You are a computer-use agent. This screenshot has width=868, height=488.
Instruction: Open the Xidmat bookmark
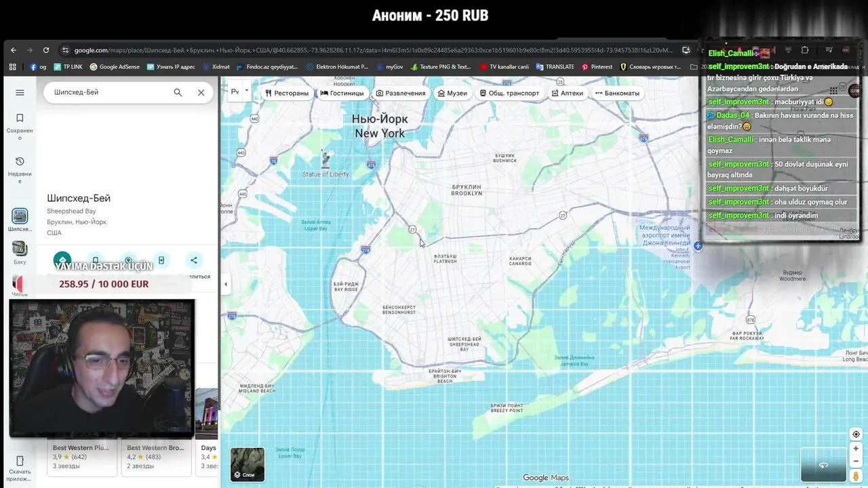tap(216, 67)
